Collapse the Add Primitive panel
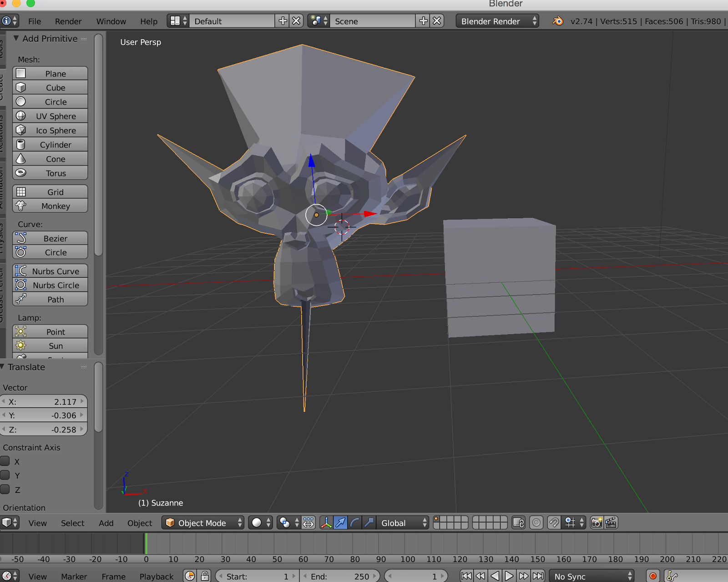This screenshot has width=728, height=582. pos(16,38)
